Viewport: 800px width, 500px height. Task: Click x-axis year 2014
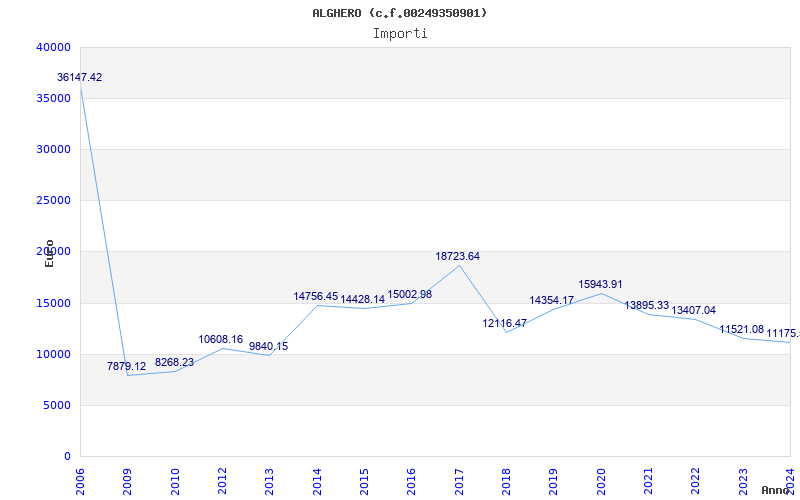coord(317,481)
